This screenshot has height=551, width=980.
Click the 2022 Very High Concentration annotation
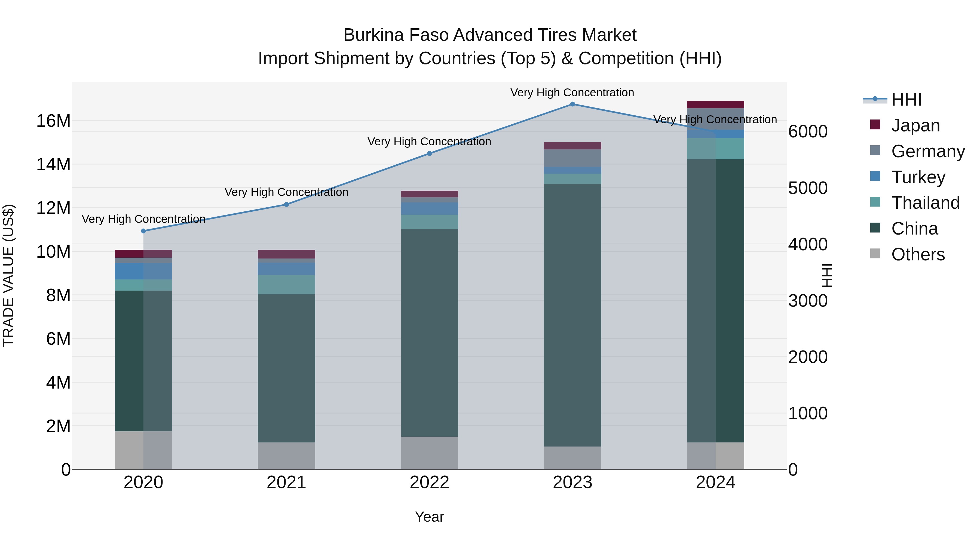pos(429,141)
